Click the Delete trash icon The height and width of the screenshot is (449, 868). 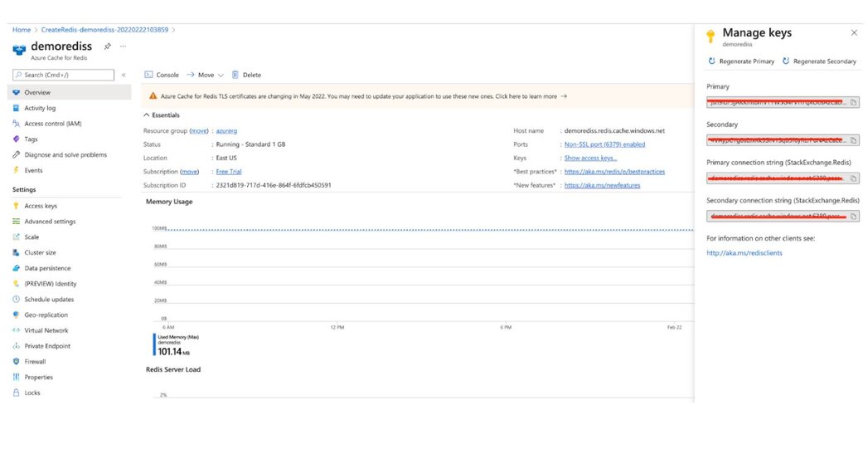[x=235, y=75]
